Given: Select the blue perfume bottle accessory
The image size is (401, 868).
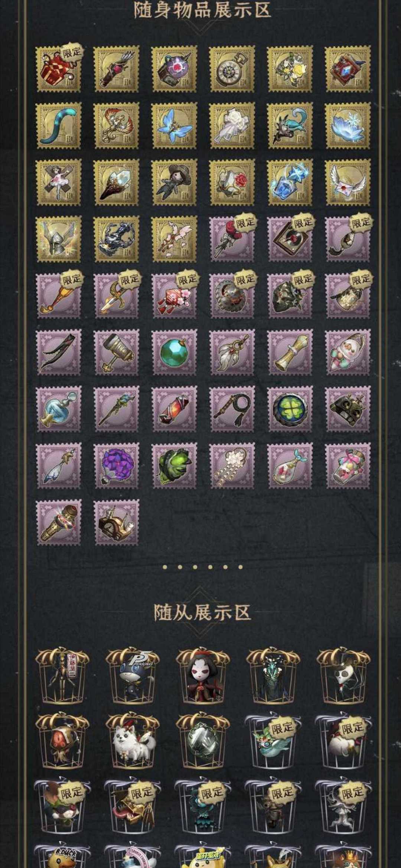Looking at the screenshot, I should (59, 409).
